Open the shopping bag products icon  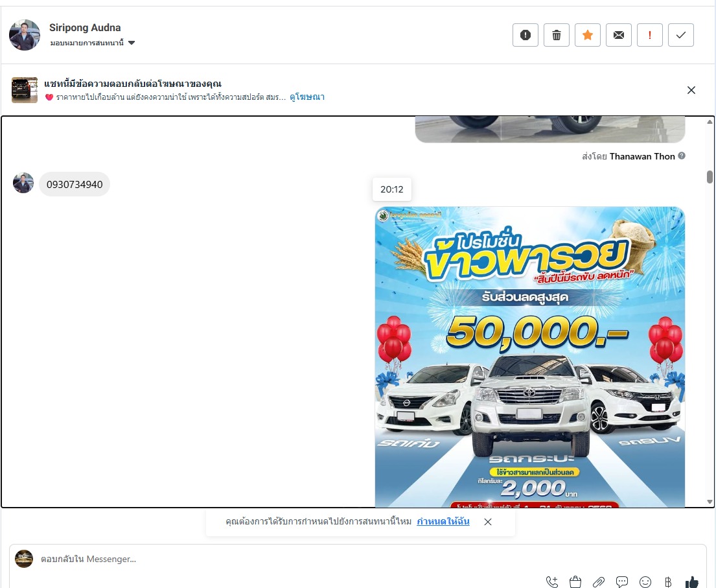[575, 582]
